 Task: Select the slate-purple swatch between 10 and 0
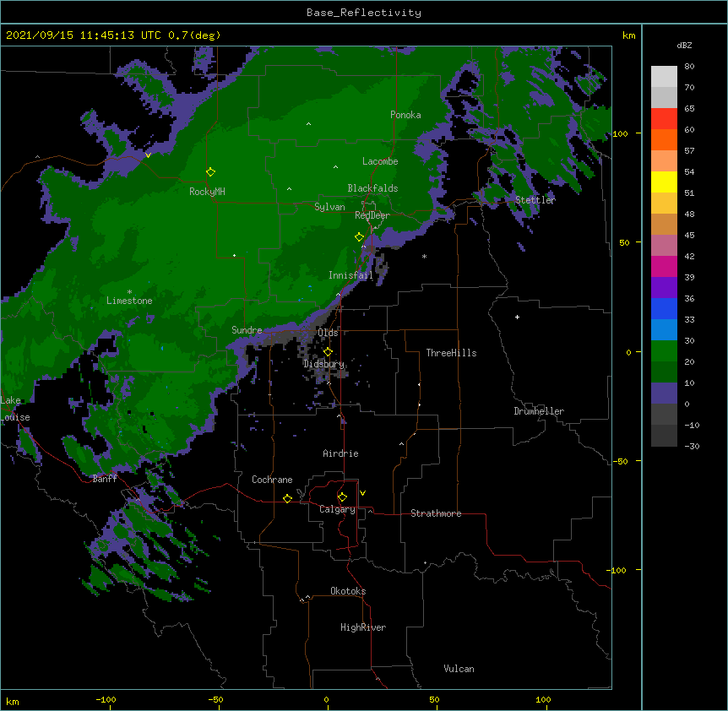click(x=664, y=393)
